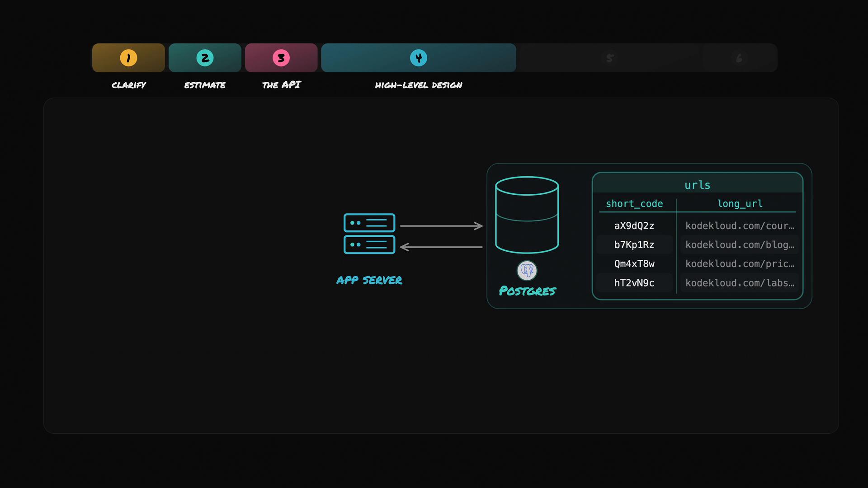Image resolution: width=868 pixels, height=488 pixels.
Task: Select the hT2vN9c short code cell
Action: coord(634,283)
